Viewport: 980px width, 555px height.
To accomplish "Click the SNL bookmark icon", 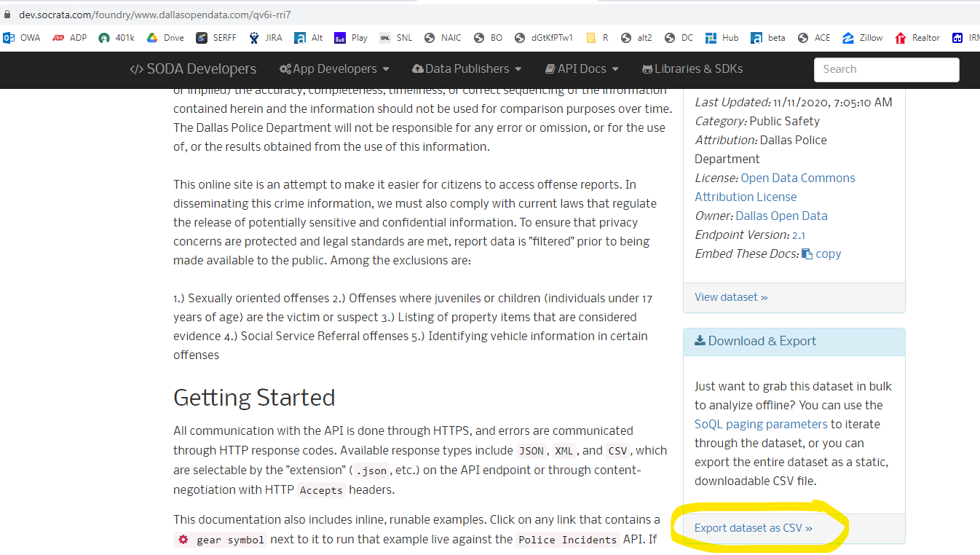I will 385,37.
